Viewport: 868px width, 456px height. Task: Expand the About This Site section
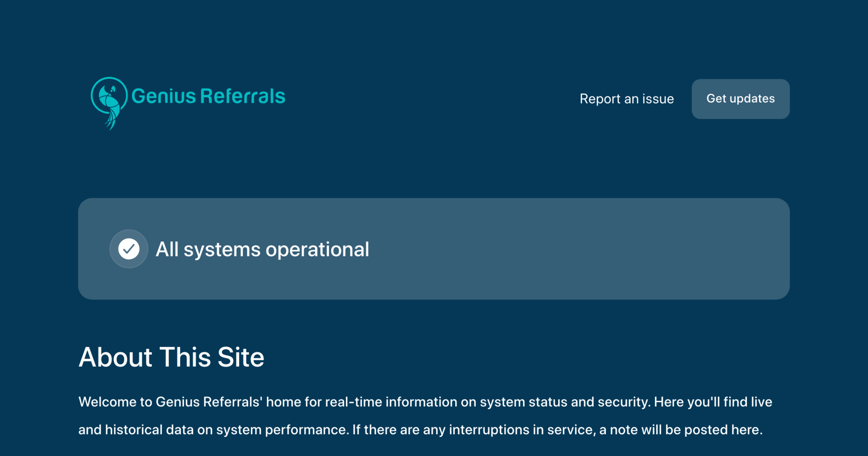(172, 358)
